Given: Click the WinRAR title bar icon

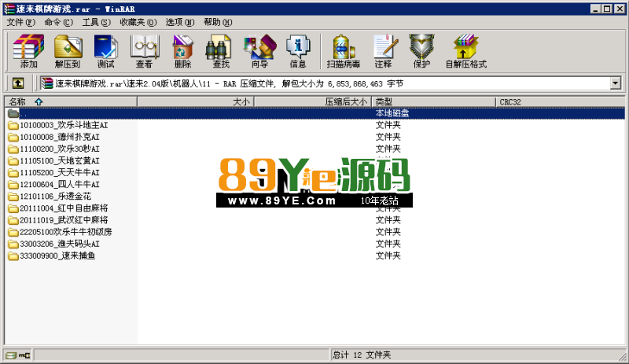Looking at the screenshot, I should click(x=9, y=9).
